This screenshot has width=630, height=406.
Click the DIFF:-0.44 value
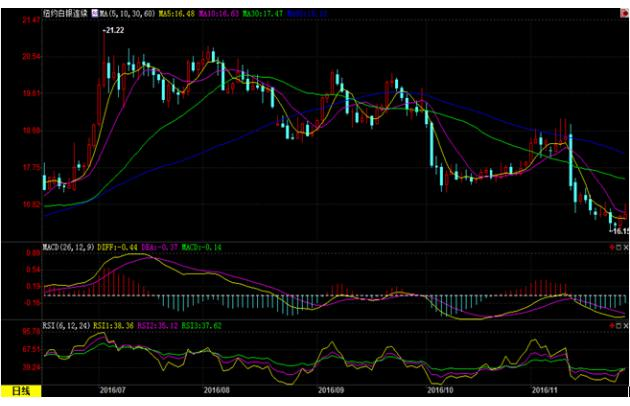pyautogui.click(x=117, y=247)
